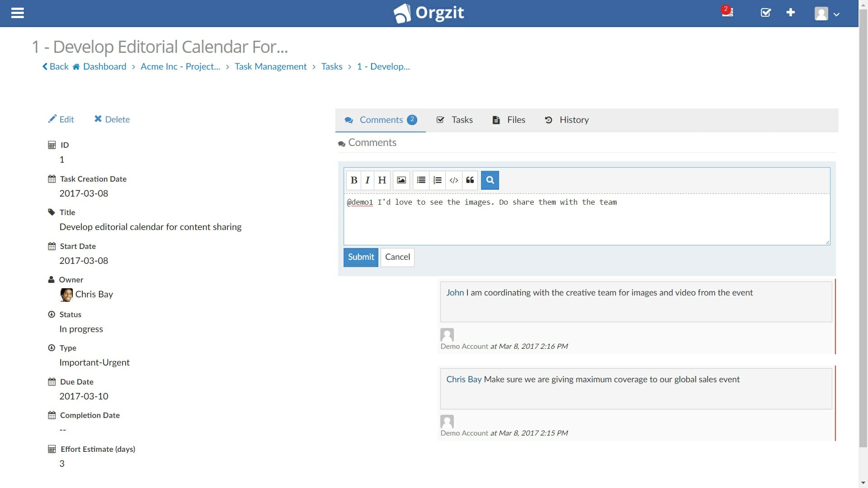The width and height of the screenshot is (868, 488).
Task: Submit the typed comment
Action: 360,257
